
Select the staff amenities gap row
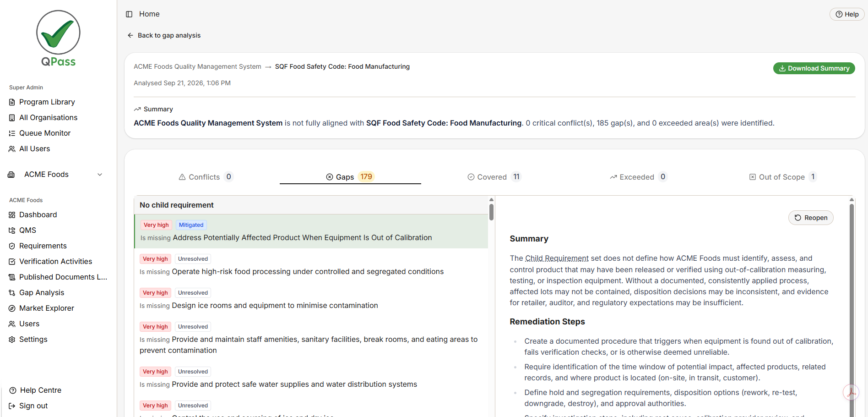coord(311,339)
